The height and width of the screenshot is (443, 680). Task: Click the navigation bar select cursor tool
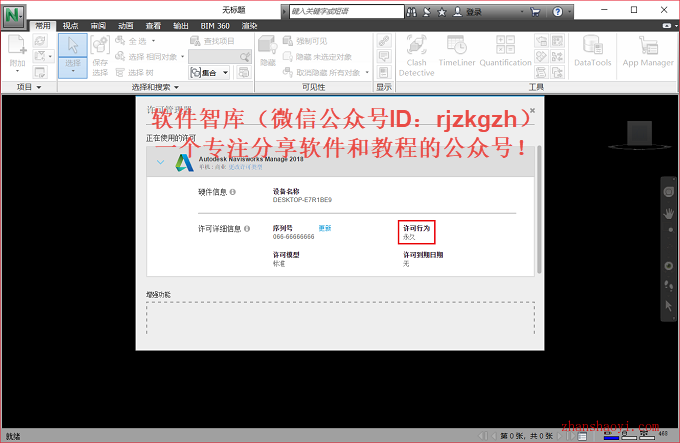[x=669, y=306]
